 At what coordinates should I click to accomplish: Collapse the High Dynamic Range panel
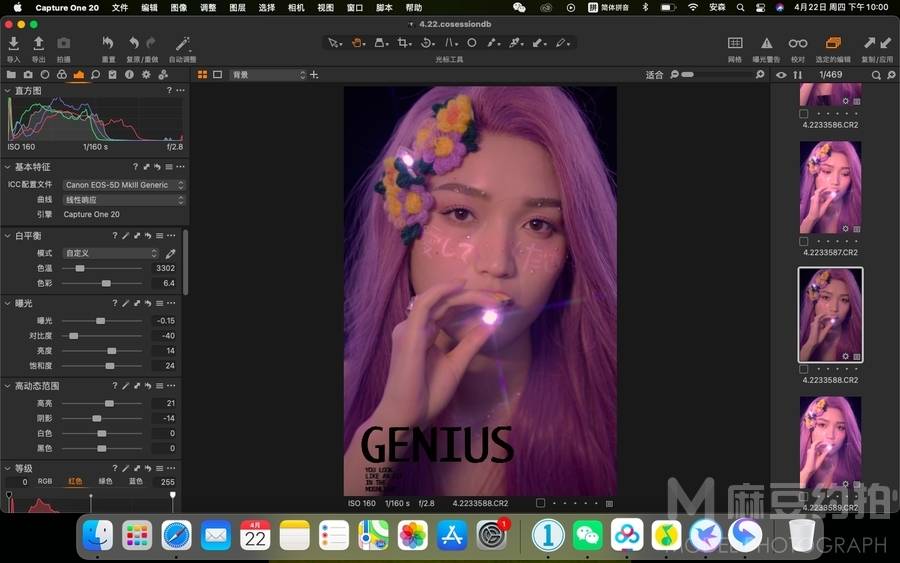(x=7, y=386)
